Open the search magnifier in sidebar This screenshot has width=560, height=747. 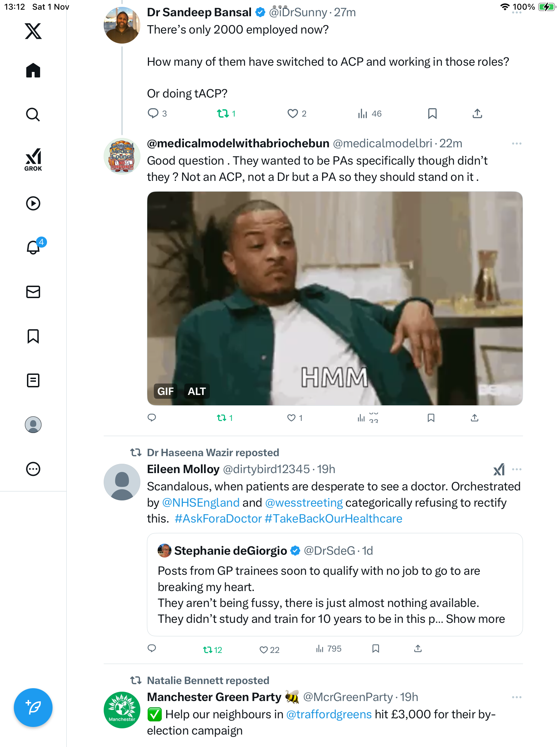tap(33, 114)
